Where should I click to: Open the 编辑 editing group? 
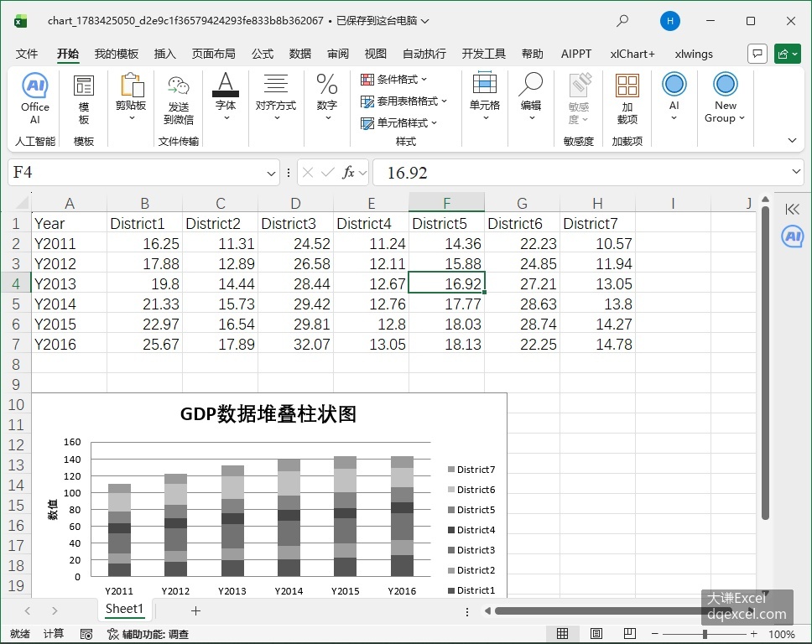531,96
